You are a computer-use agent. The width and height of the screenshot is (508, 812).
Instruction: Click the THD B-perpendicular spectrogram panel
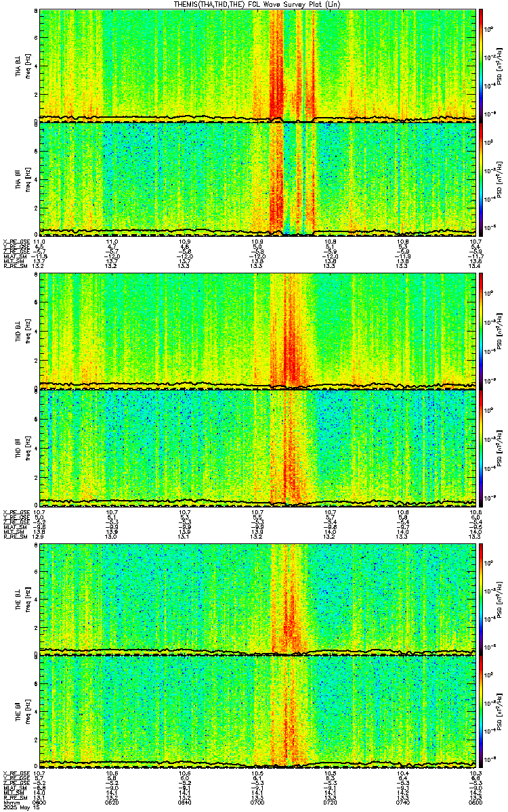pos(257,331)
